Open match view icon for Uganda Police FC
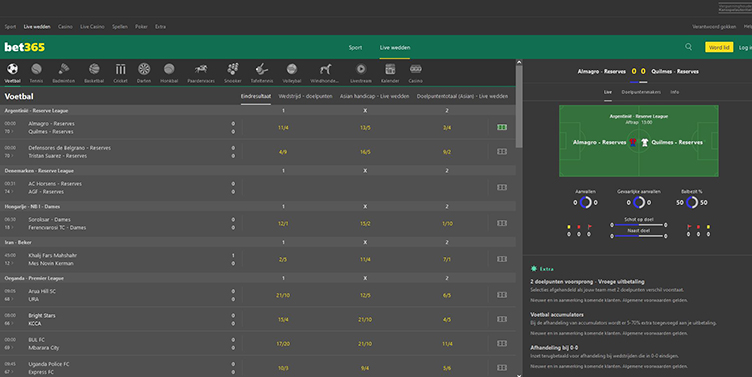The width and height of the screenshot is (752, 377). point(502,367)
